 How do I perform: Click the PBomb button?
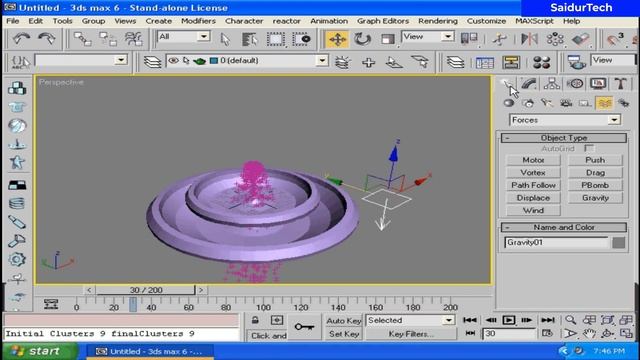point(595,185)
